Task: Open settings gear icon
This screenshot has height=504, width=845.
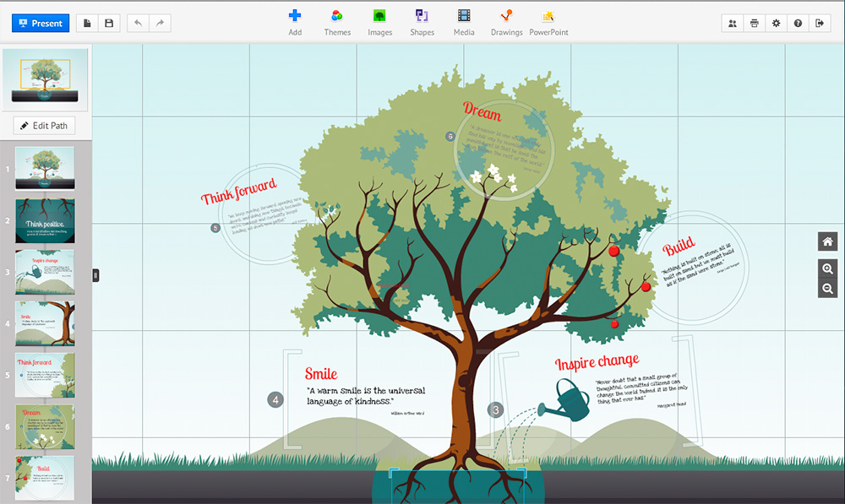Action: (776, 24)
